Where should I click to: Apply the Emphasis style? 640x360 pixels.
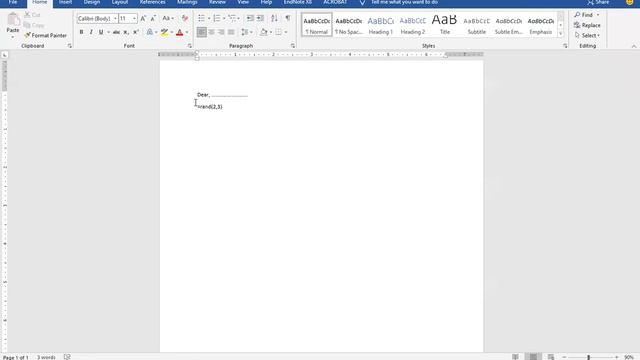coord(541,25)
